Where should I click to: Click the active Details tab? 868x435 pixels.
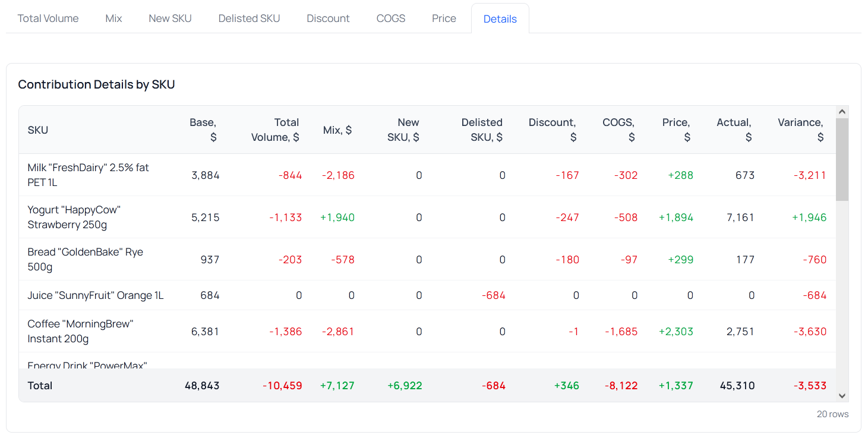[x=500, y=19]
